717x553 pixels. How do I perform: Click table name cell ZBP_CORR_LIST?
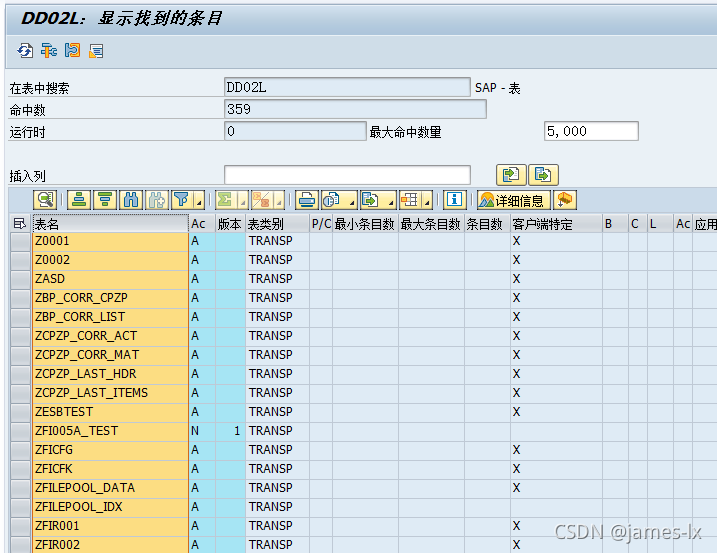tap(110, 317)
